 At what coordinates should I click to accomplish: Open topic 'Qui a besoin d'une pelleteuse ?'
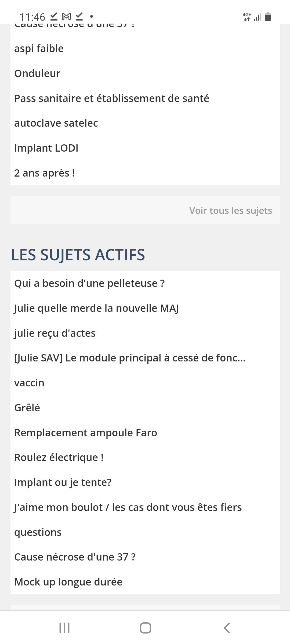point(89,283)
